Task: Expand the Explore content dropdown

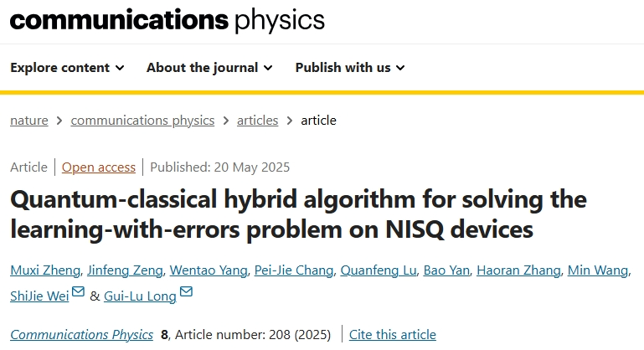Action: [x=67, y=68]
